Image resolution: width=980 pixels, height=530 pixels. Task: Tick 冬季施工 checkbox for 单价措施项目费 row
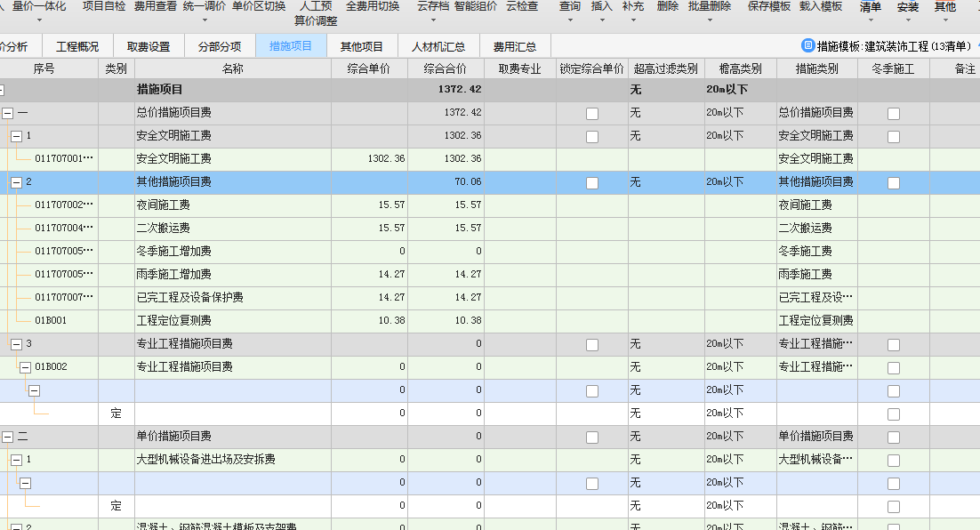tap(894, 437)
